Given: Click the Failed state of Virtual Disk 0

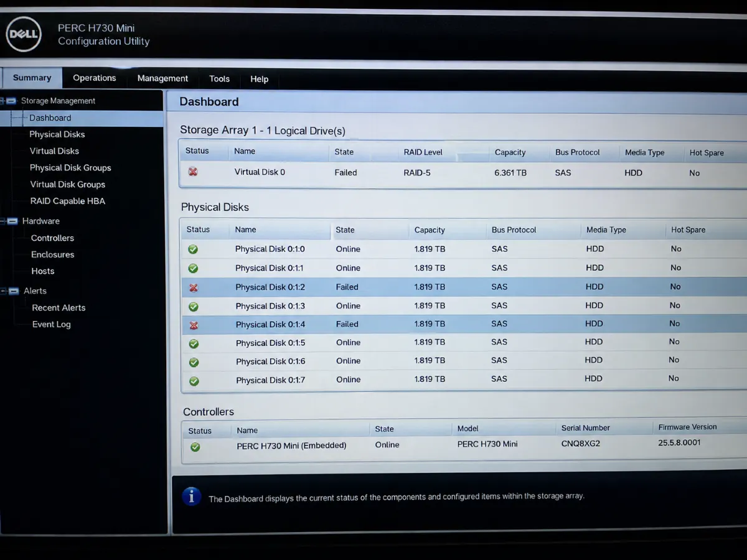Looking at the screenshot, I should 345,172.
